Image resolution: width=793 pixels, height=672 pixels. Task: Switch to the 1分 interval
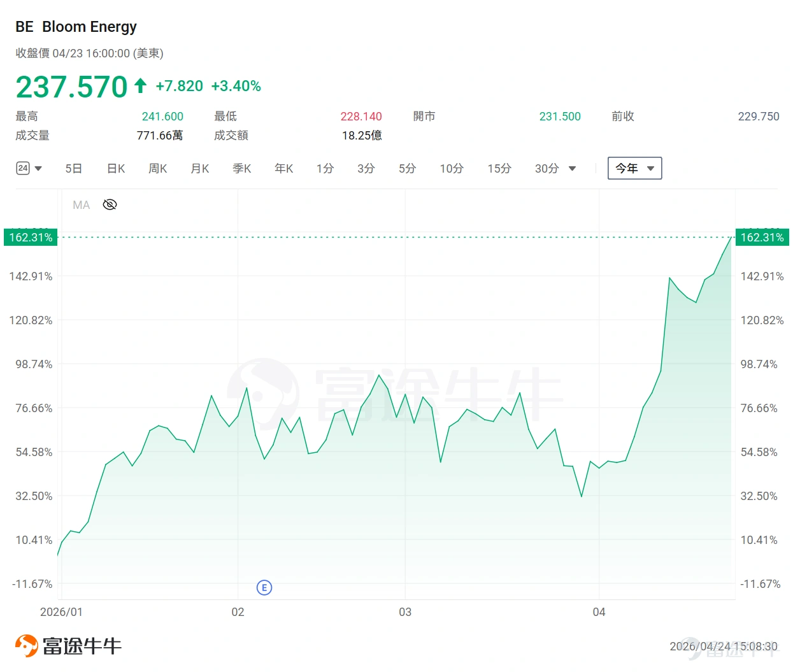(x=325, y=168)
